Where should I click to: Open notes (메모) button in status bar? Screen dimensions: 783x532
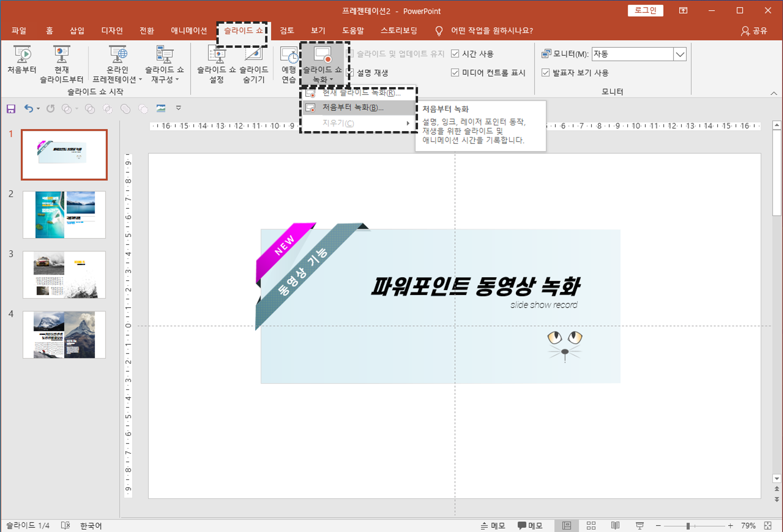pos(493,525)
